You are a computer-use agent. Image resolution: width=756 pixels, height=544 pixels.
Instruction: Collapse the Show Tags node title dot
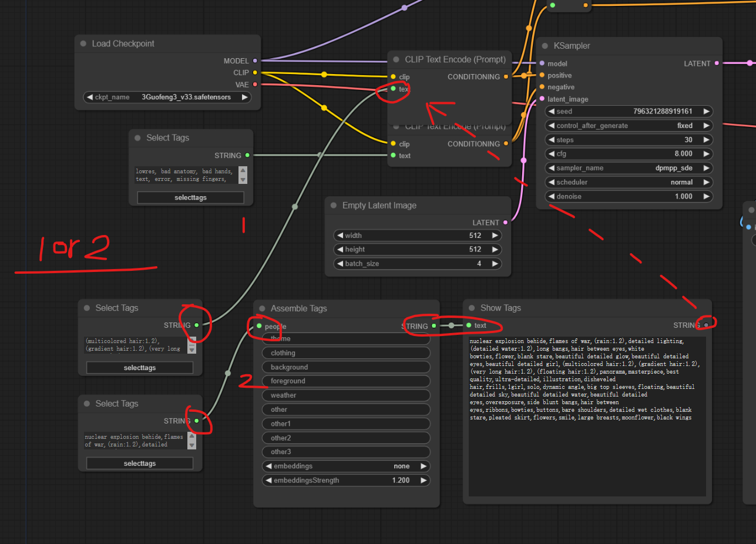(x=472, y=308)
